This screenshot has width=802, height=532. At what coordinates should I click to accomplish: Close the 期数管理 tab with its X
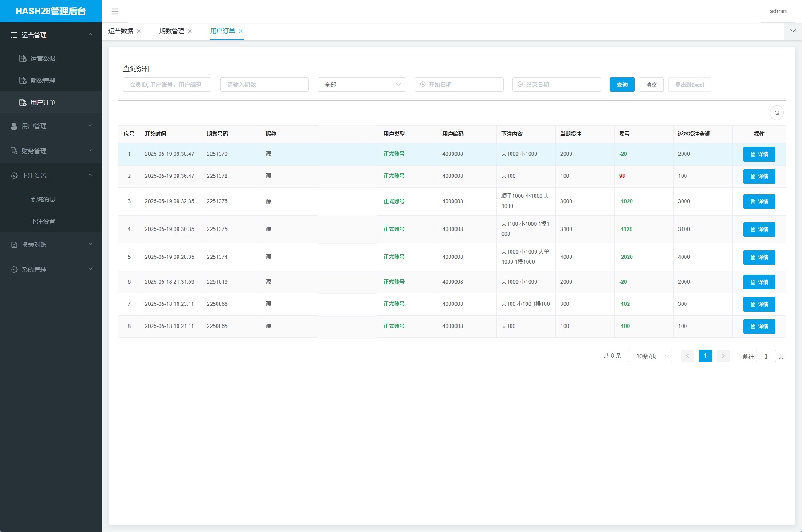190,31
